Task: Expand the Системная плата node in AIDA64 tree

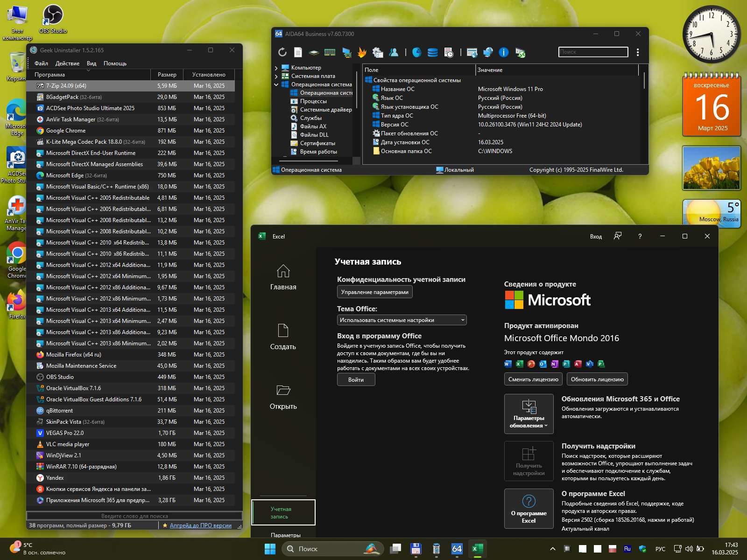Action: click(x=276, y=77)
